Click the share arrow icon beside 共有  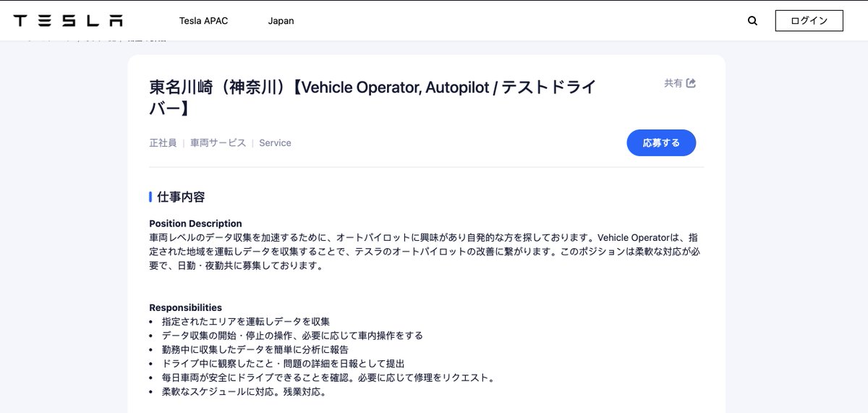point(691,83)
